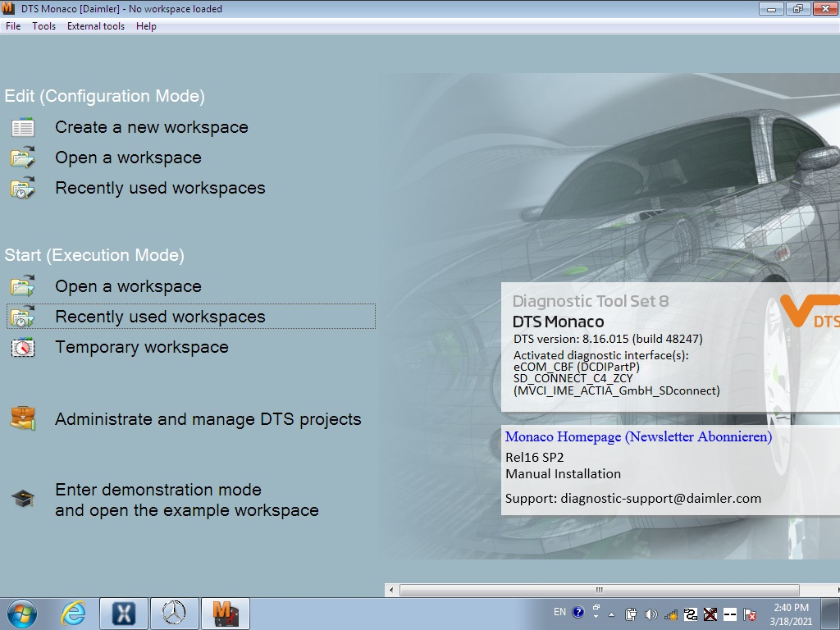840x630 pixels.
Task: Select Enter demonstration mode text
Action: [187, 500]
